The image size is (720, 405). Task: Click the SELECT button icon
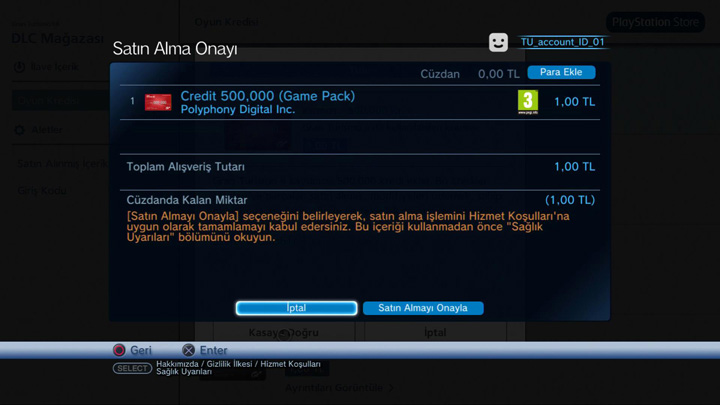132,368
